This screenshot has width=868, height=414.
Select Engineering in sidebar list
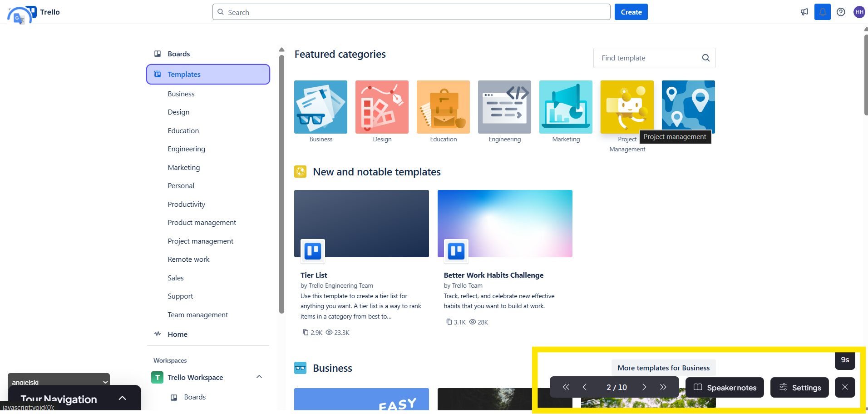[186, 149]
